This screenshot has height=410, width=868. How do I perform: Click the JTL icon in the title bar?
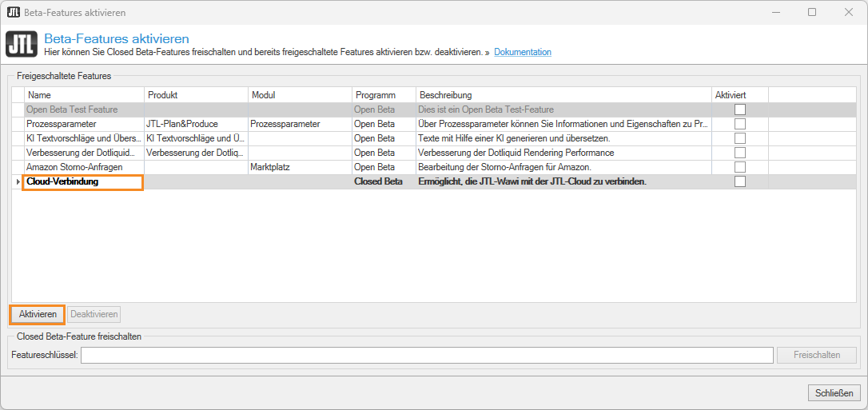(x=14, y=13)
